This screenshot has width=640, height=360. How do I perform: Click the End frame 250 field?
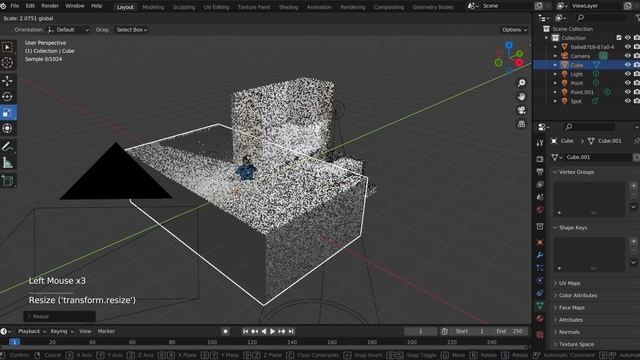point(510,331)
